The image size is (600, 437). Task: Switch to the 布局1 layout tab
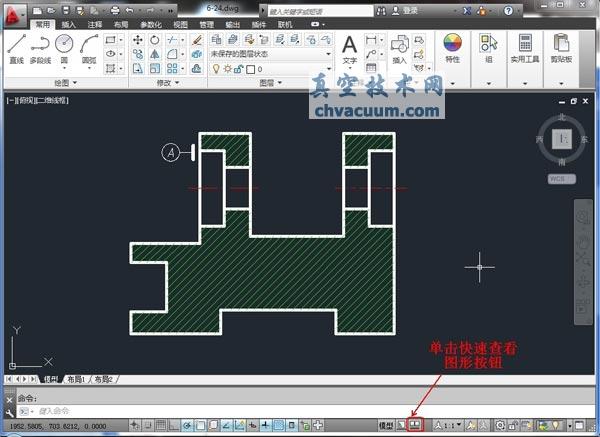coord(77,380)
